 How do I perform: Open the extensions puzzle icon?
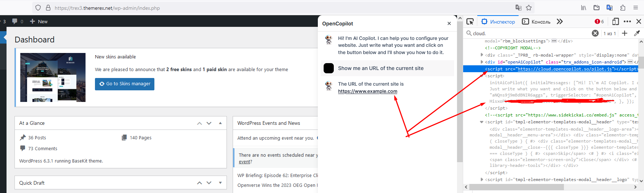(623, 8)
